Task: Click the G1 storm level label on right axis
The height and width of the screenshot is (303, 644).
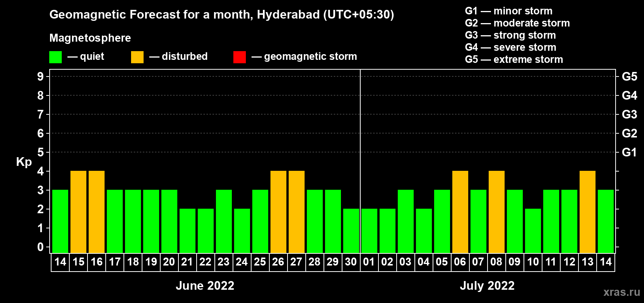Action: (x=629, y=152)
